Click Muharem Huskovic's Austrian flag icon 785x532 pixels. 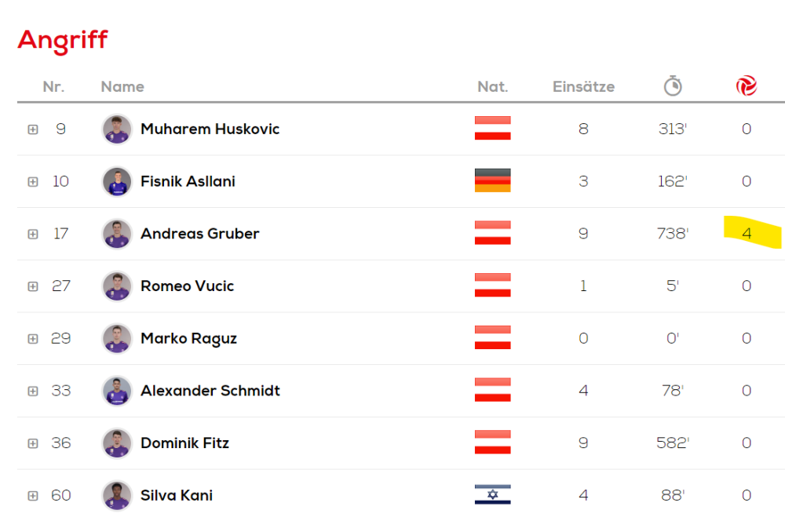[492, 129]
